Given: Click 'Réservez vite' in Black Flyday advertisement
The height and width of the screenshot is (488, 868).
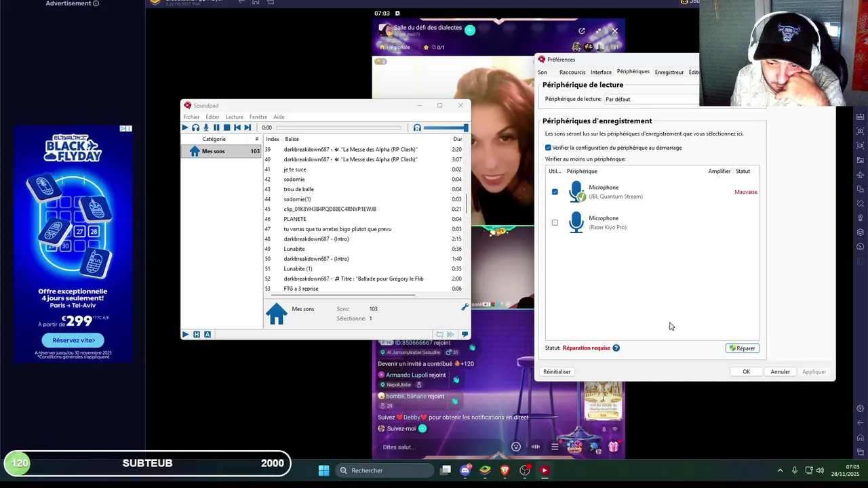Looking at the screenshot, I should click(73, 340).
